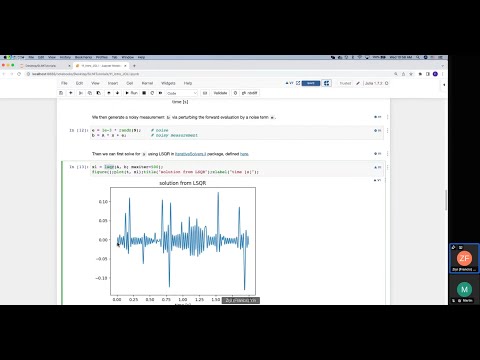Click the pencil edit-mode icon
Viewport: 480px width, 360px height.
tap(358, 83)
